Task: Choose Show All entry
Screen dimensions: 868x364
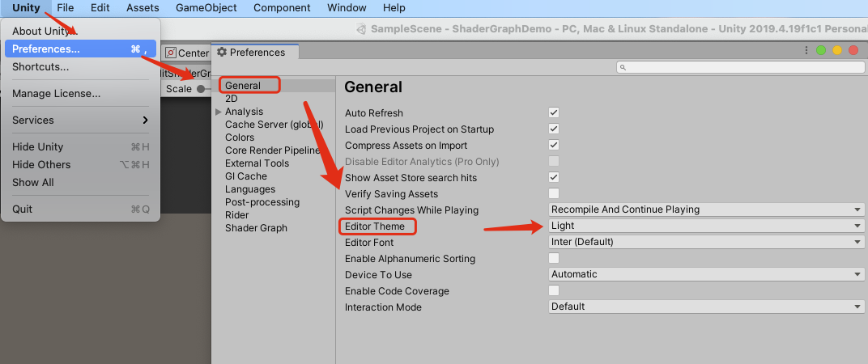Action: tap(81, 182)
